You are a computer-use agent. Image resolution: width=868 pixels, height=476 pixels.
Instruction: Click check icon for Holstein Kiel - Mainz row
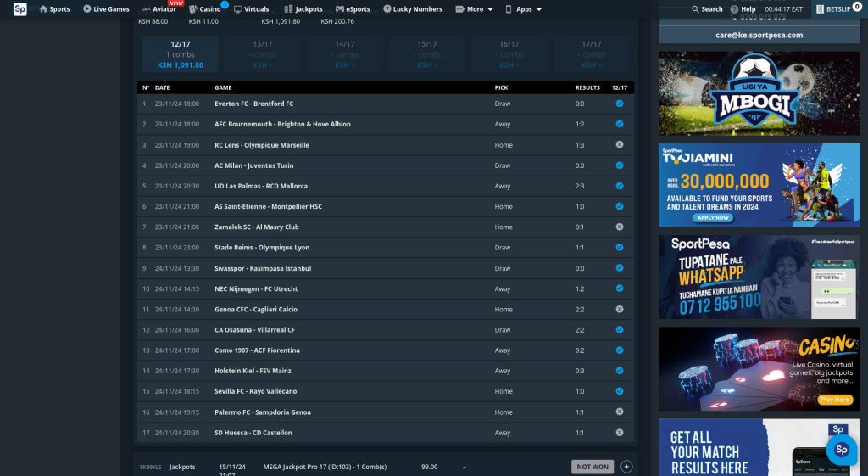click(620, 371)
